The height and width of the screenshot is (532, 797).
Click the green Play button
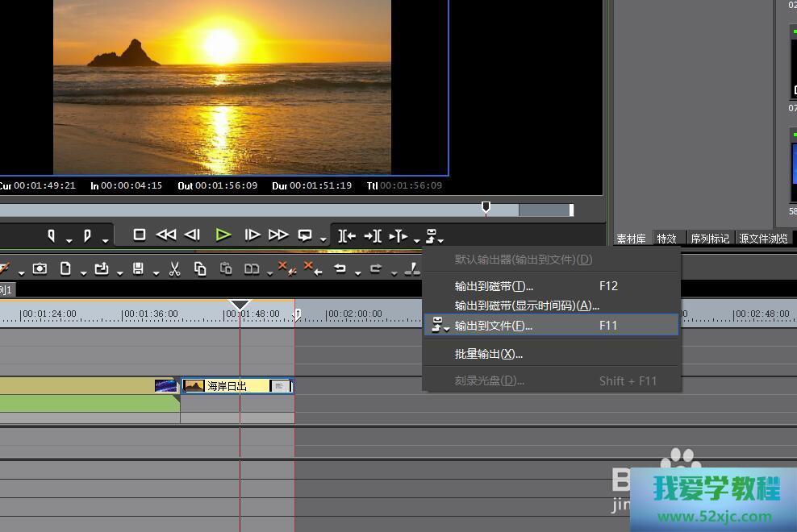click(223, 235)
